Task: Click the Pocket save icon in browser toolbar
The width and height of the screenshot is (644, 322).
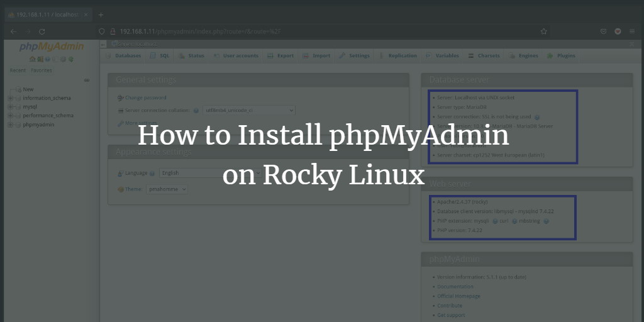Action: pos(603,31)
